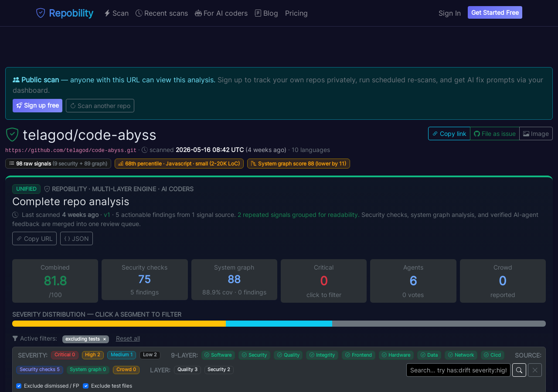Click the Agents 6 card
The width and height of the screenshot is (558, 392).
[413, 281]
